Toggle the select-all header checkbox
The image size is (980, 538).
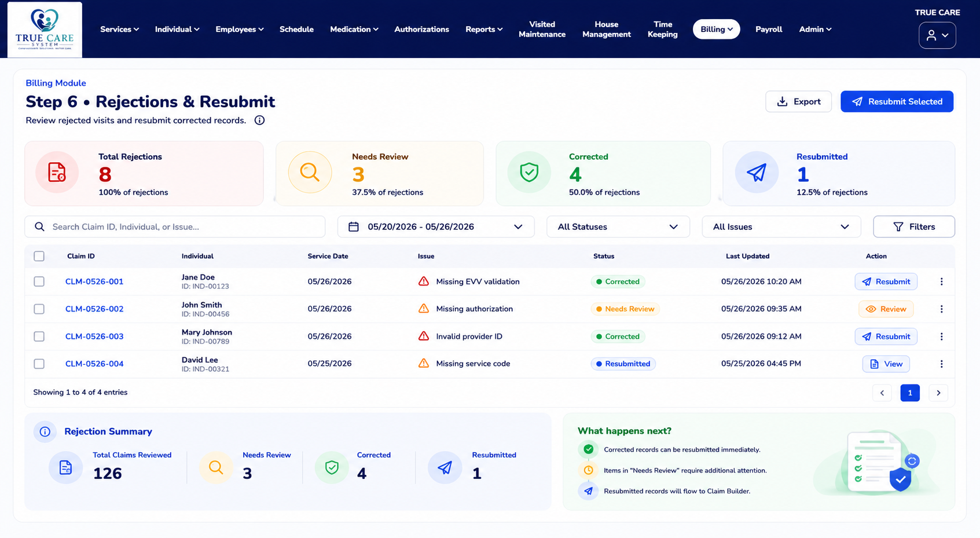tap(39, 256)
